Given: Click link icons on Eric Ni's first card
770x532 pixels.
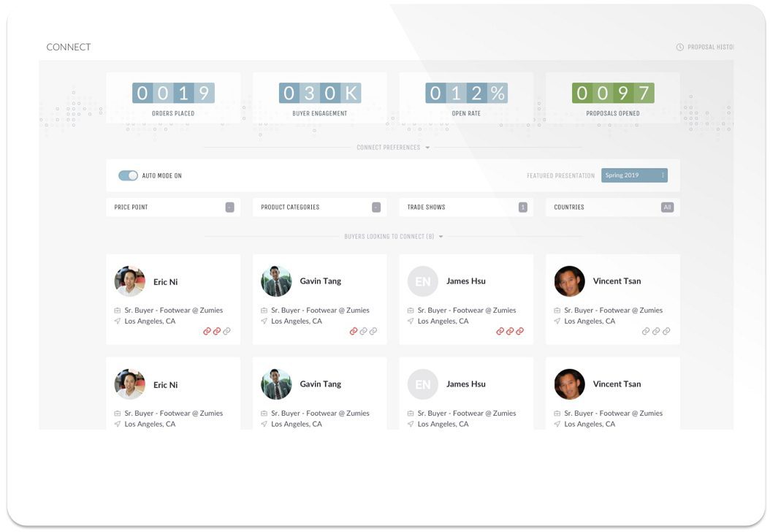Looking at the screenshot, I should [217, 331].
